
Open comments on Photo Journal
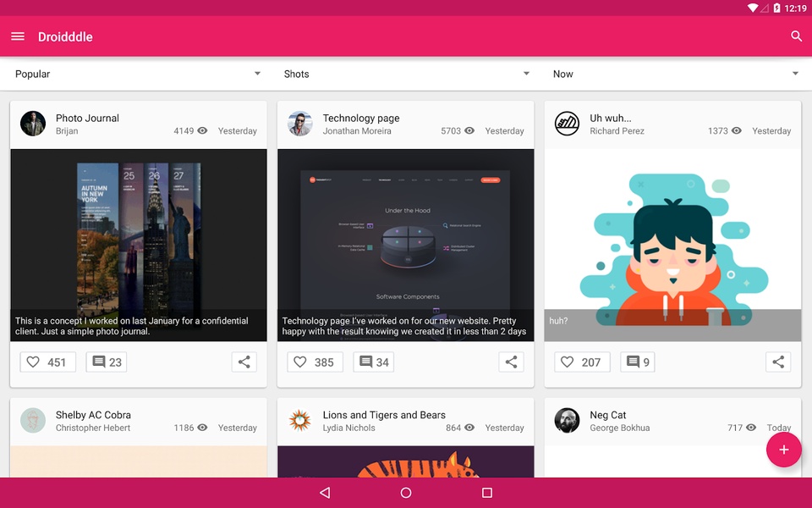(107, 362)
